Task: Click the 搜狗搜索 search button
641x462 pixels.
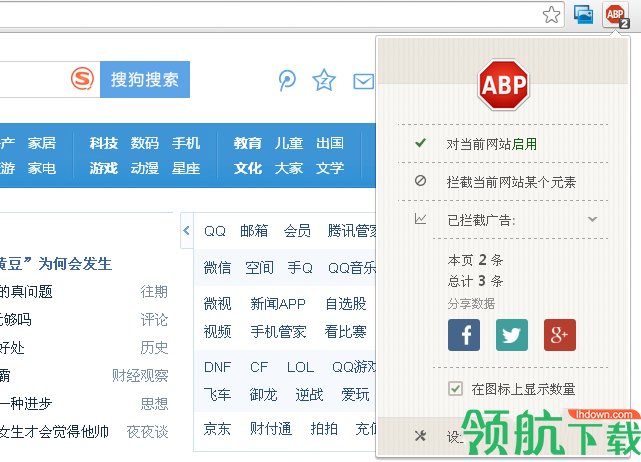Action: (145, 79)
